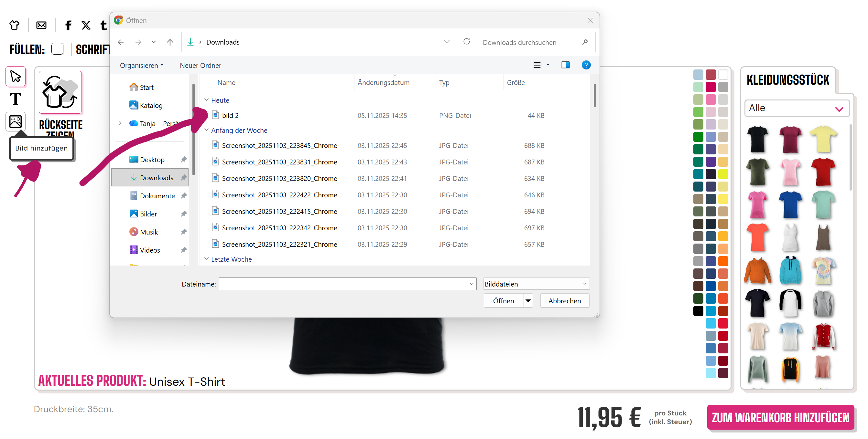Select the bild 2 PNG file

(230, 115)
